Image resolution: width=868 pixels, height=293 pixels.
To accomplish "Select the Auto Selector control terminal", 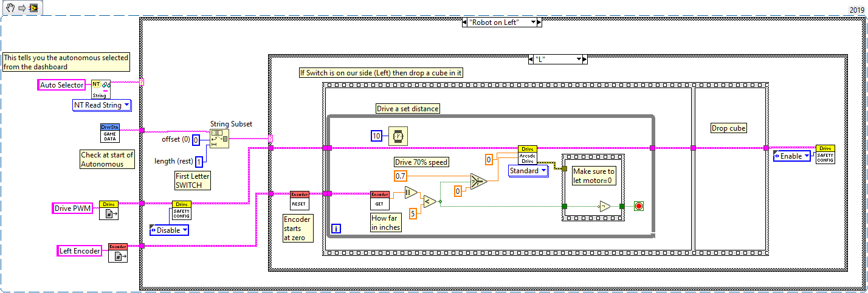I will (x=61, y=85).
